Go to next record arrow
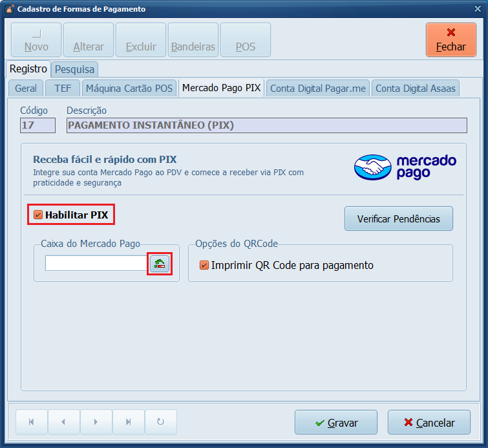Screen dimensions: 488x448 click(x=96, y=422)
